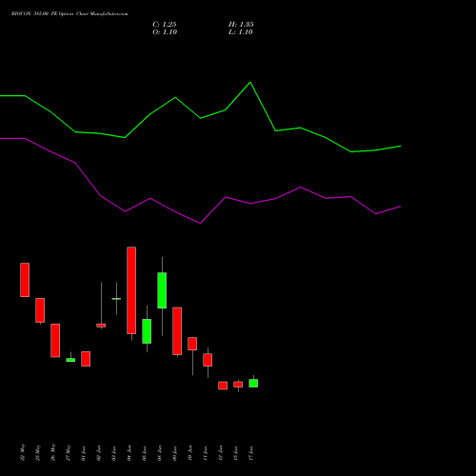Select the open value O: 1.10
This screenshot has height=476, width=476.
165,32
